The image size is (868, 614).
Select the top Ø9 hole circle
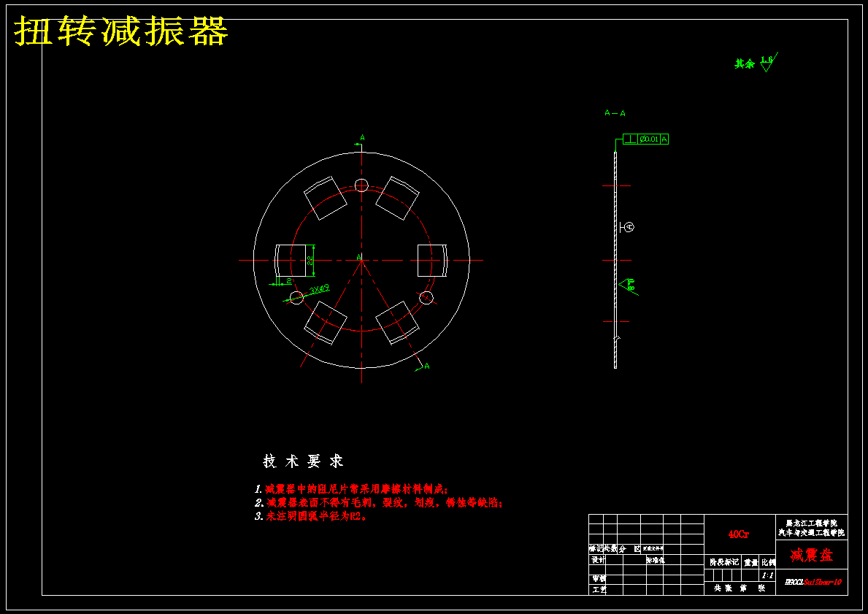[x=361, y=185]
